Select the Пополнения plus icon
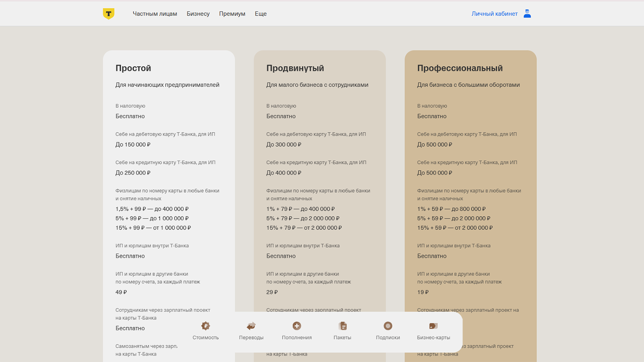Screen dimensions: 644x362 [x=296, y=326]
